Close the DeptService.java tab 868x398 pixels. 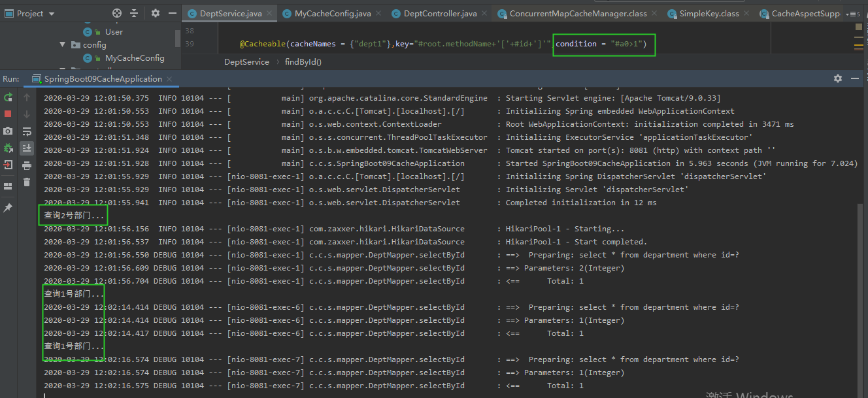pos(270,13)
